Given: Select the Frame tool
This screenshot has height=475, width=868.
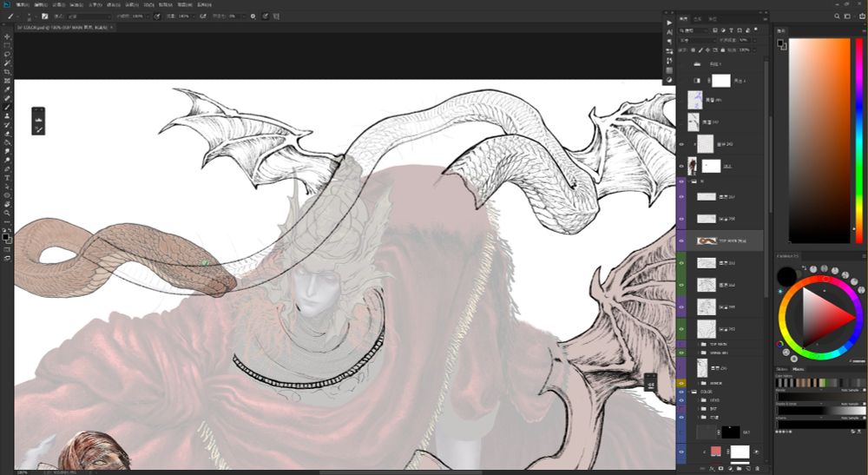Looking at the screenshot, I should tap(7, 81).
